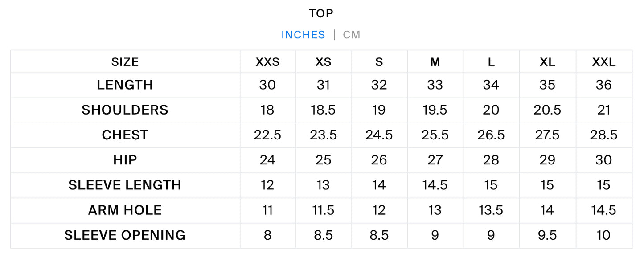Click the SHOULDERS row label
Viewport: 644px width, 274px height.
(x=125, y=110)
